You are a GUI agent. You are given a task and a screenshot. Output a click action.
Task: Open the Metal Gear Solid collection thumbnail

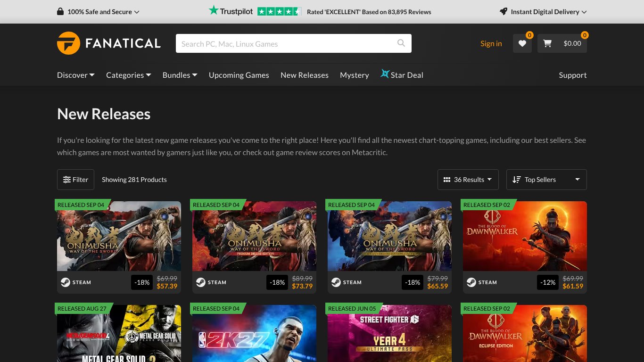coord(119,333)
